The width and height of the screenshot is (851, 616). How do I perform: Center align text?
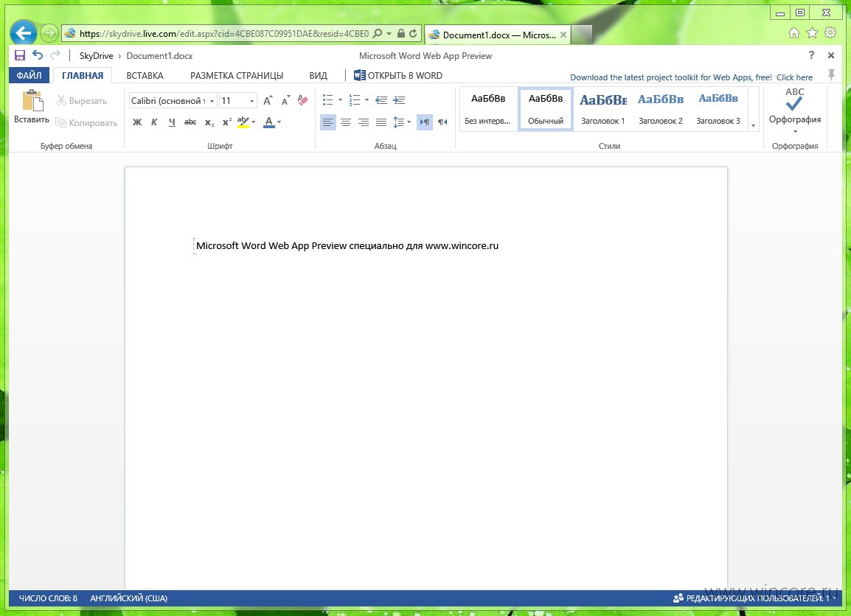click(x=346, y=122)
